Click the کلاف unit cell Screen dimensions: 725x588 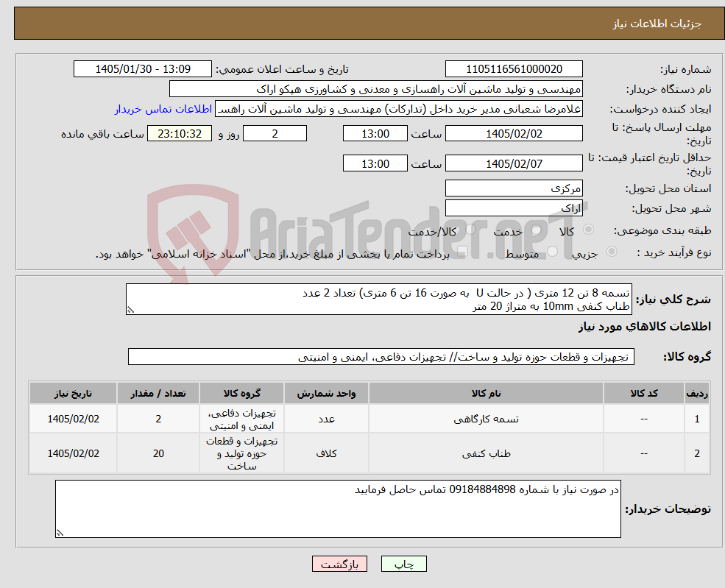tap(327, 453)
